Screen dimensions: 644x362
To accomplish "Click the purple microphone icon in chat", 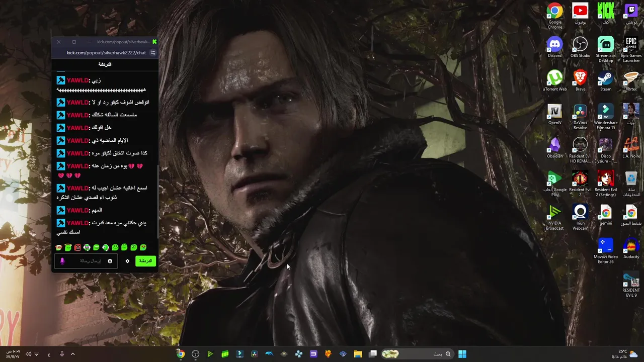I will click(62, 261).
